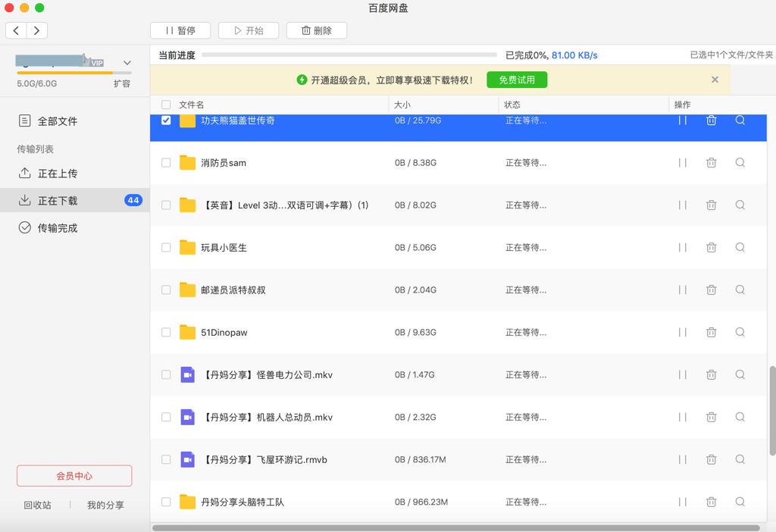Pause the 邮递员派特叔叔 download

pyautogui.click(x=683, y=290)
